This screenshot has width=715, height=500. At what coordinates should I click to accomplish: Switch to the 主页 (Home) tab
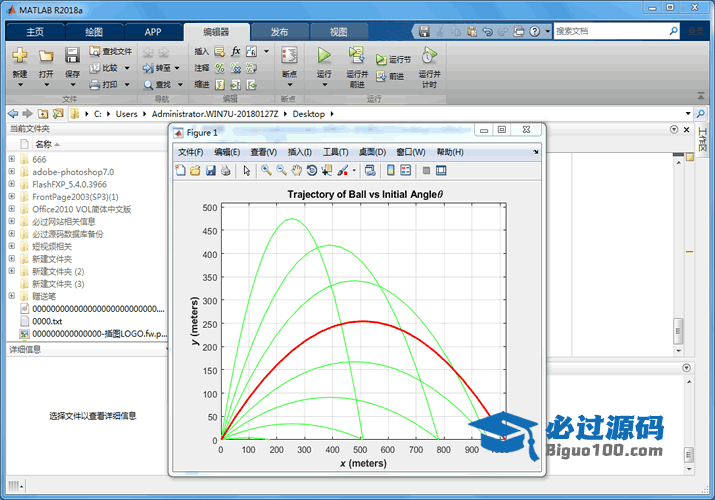click(x=35, y=32)
